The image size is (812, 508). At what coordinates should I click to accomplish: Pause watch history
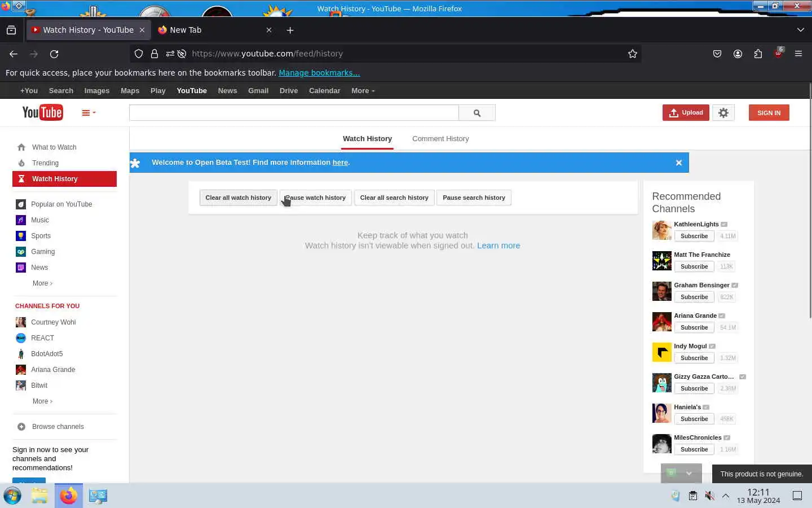pos(316,198)
